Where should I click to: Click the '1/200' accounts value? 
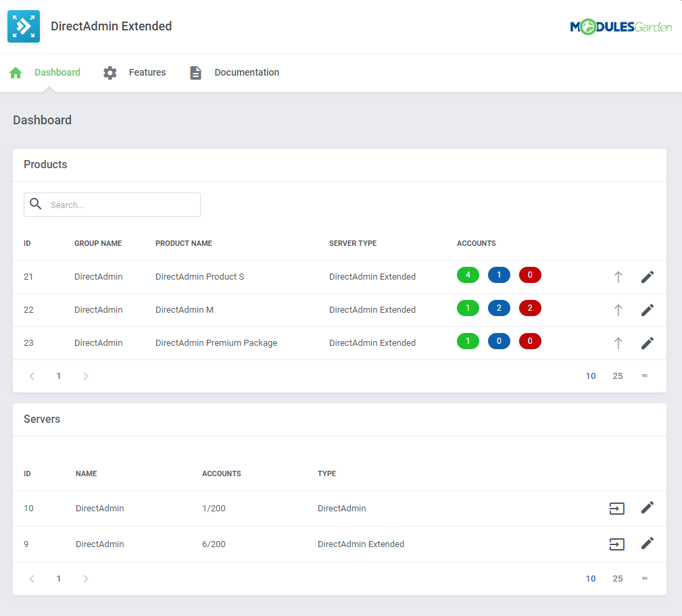[x=214, y=509]
